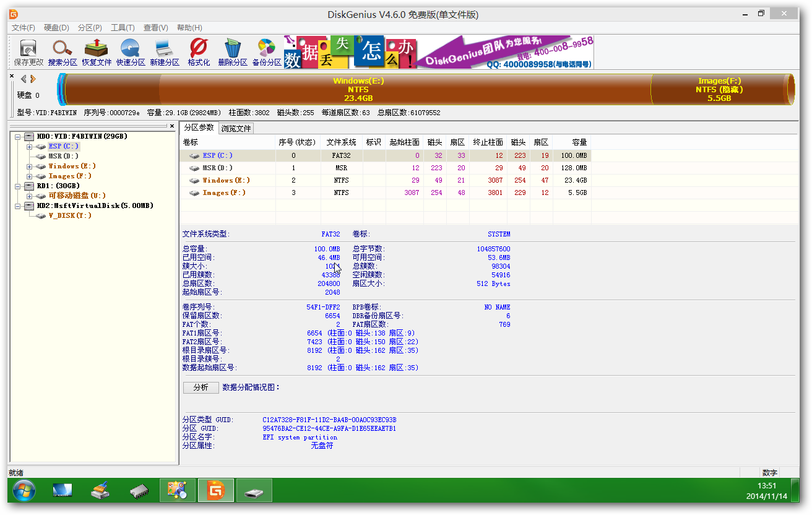This screenshot has width=812, height=515.
Task: Click the Windows Start orb
Action: (x=24, y=491)
